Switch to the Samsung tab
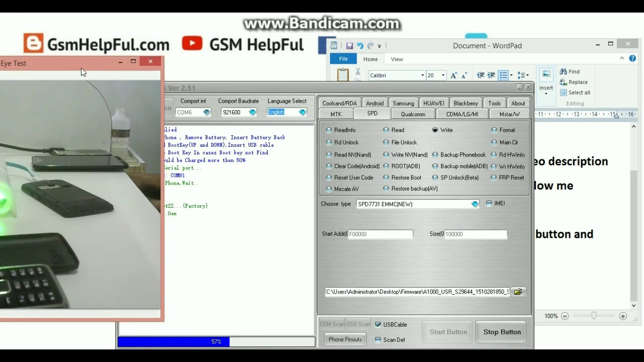 [404, 104]
